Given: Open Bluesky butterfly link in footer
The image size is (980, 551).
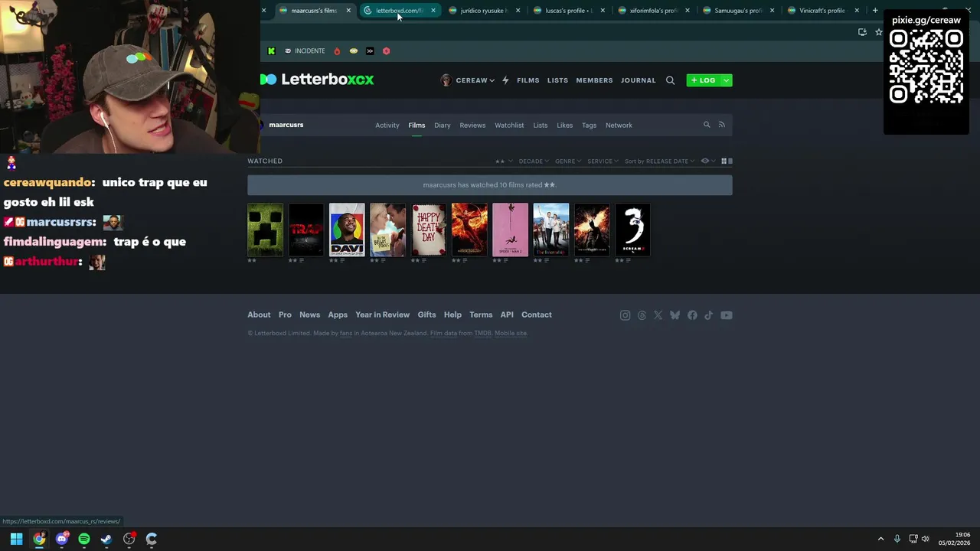Looking at the screenshot, I should coord(675,315).
